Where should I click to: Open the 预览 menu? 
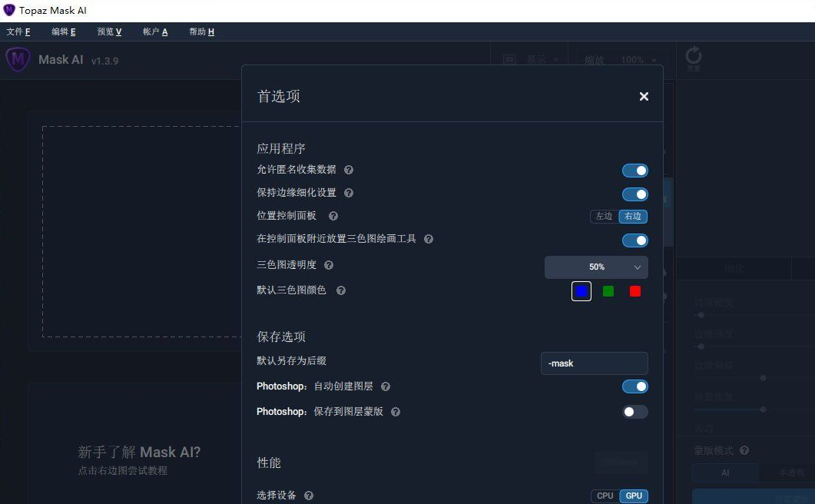(x=109, y=31)
